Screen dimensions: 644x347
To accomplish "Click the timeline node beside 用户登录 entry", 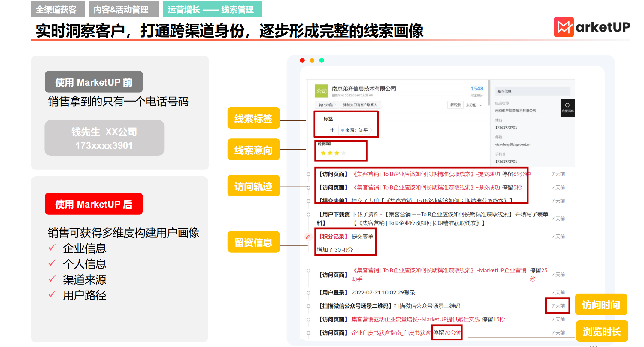I will click(309, 292).
